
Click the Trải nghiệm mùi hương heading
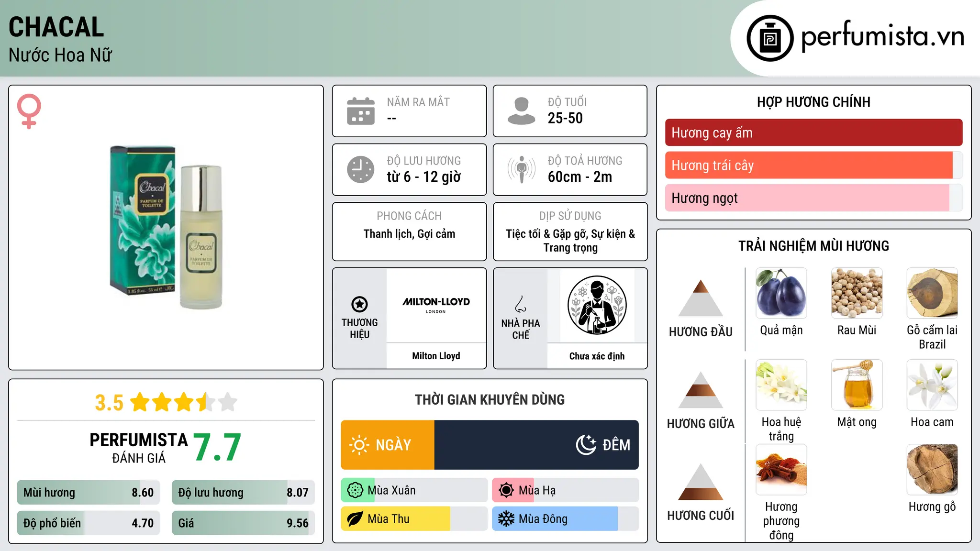point(813,246)
